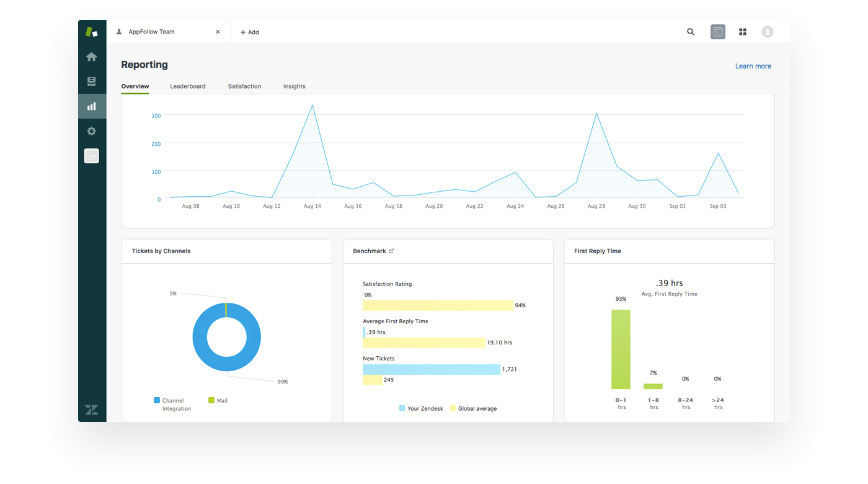Open the Zendesk products grid icon

(x=743, y=32)
